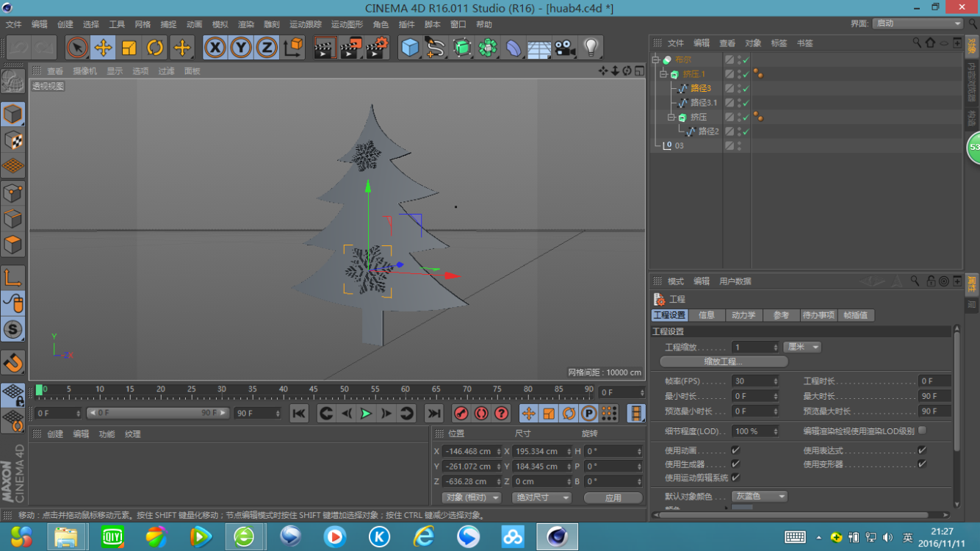
Task: Click the Cube primitive icon
Action: tap(410, 48)
